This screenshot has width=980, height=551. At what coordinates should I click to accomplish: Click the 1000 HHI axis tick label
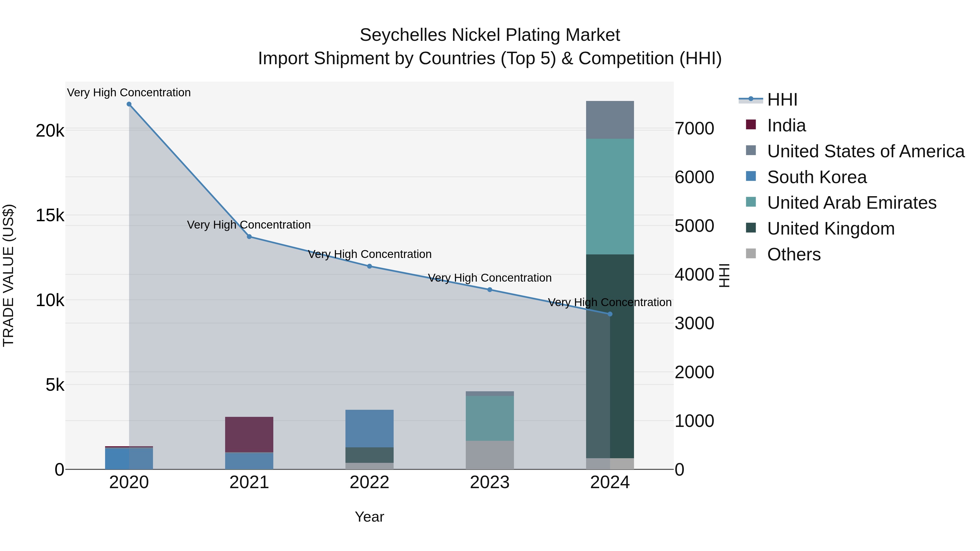click(694, 421)
